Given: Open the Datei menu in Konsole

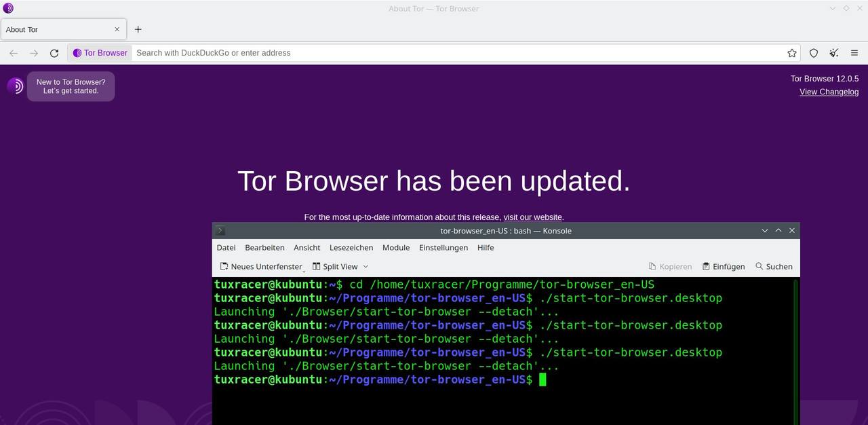Looking at the screenshot, I should [226, 248].
